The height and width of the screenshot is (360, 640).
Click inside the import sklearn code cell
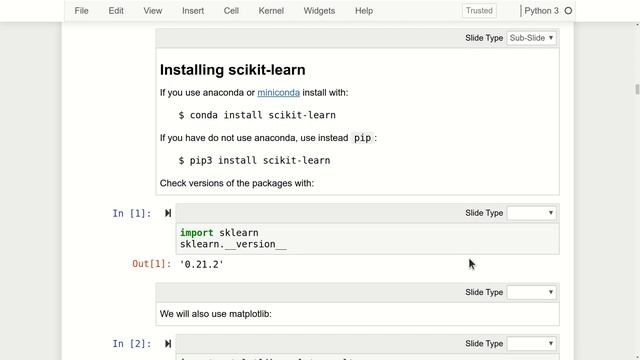click(x=367, y=238)
